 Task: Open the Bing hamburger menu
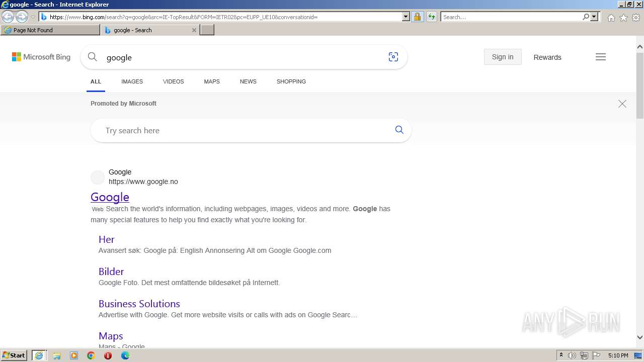click(x=601, y=57)
